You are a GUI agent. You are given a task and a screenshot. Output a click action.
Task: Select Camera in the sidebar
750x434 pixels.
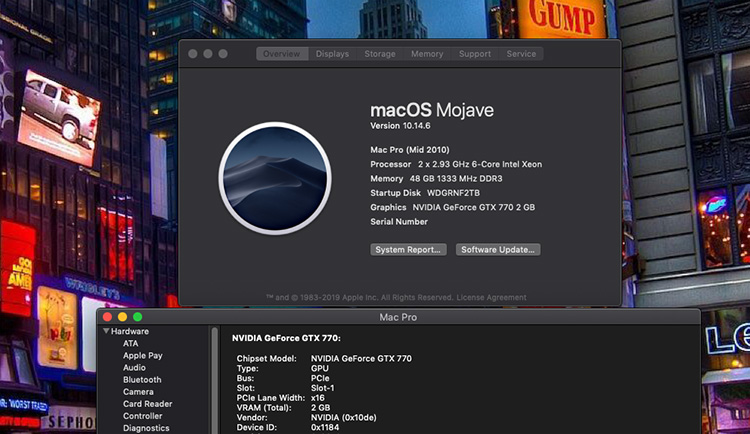click(x=138, y=391)
